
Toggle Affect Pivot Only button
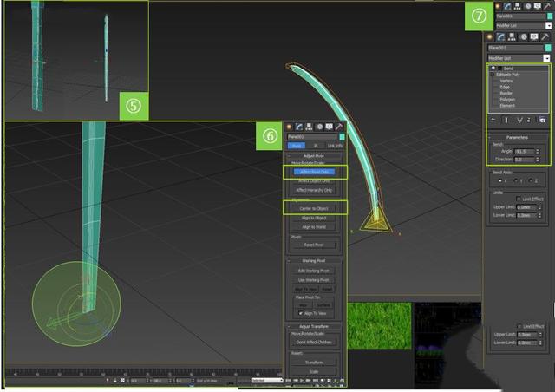coord(314,172)
